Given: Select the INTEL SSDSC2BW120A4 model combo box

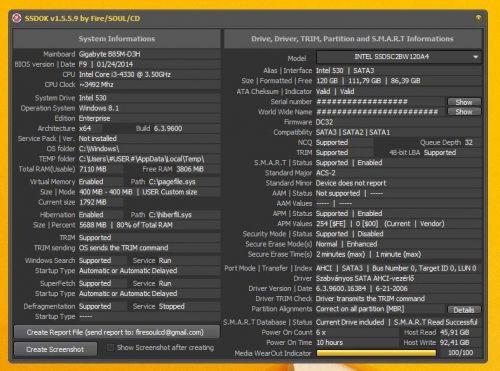Looking at the screenshot, I should (x=398, y=57).
